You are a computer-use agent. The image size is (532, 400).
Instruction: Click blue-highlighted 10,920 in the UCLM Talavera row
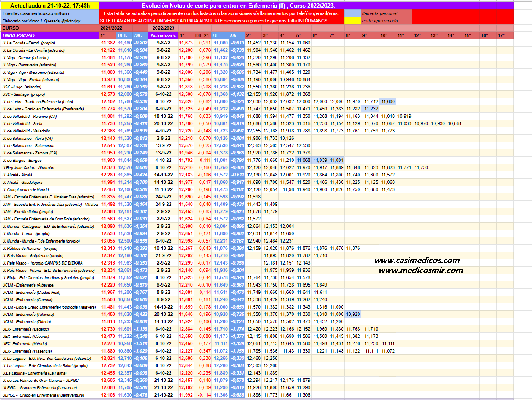(x=353, y=314)
